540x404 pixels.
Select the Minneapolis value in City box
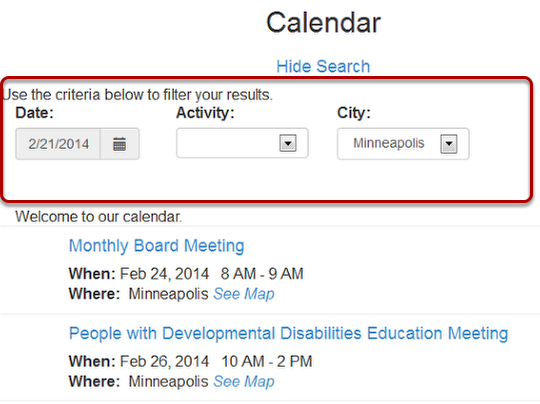[x=389, y=143]
